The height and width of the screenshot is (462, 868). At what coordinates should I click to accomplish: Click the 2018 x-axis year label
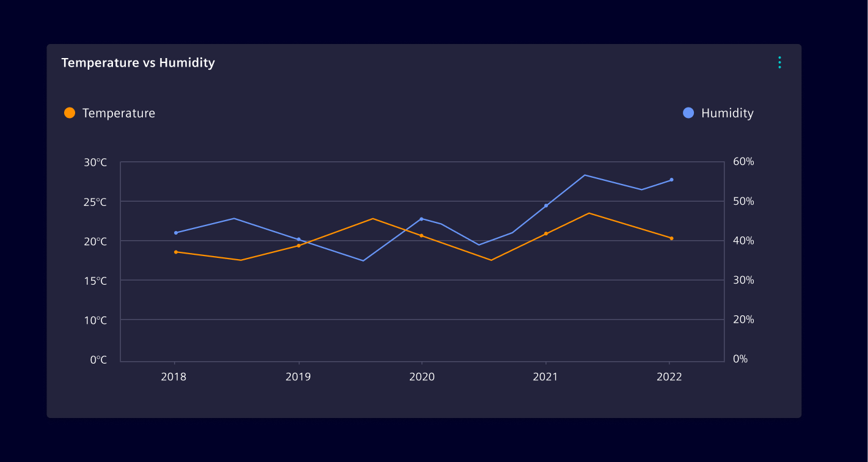click(x=173, y=377)
